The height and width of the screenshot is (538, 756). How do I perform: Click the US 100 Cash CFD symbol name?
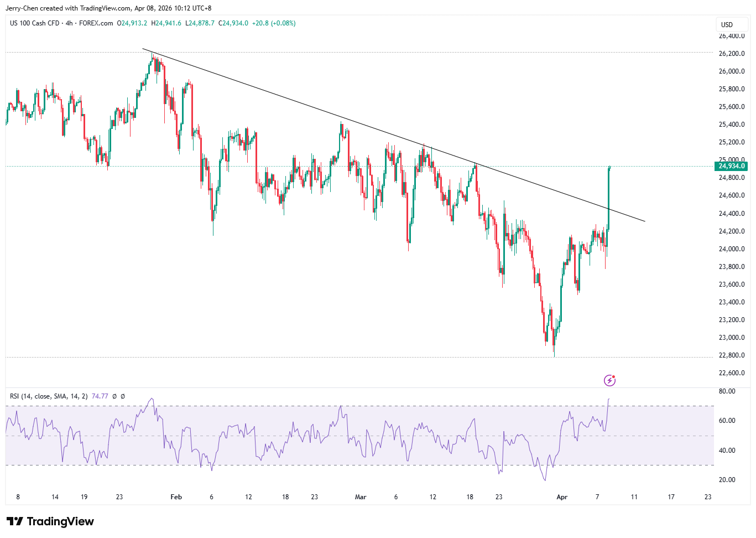[x=34, y=23]
